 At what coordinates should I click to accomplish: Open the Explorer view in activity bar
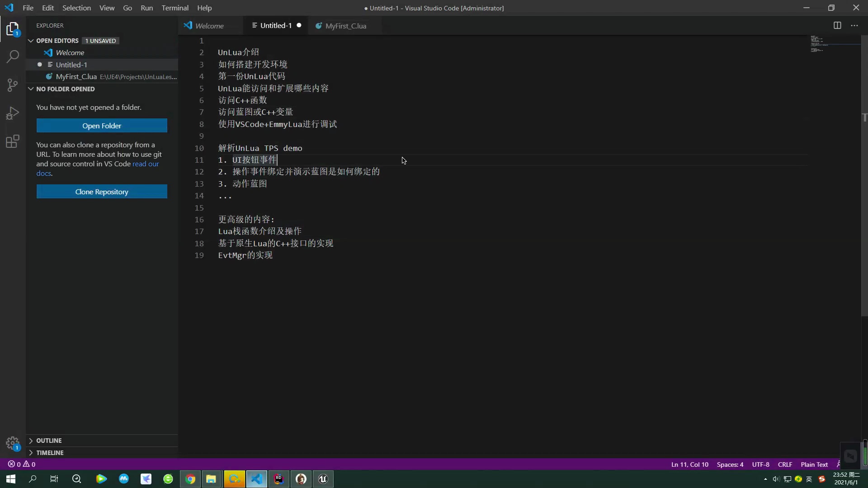tap(13, 29)
